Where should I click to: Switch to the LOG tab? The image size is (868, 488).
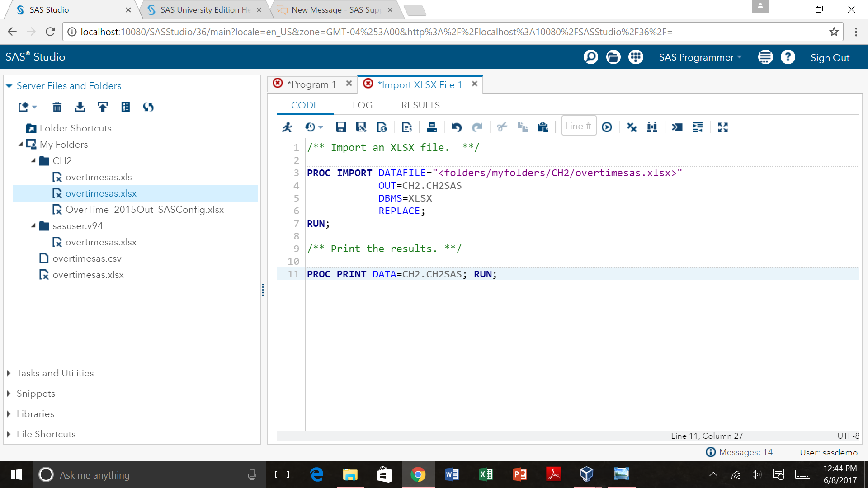(362, 105)
